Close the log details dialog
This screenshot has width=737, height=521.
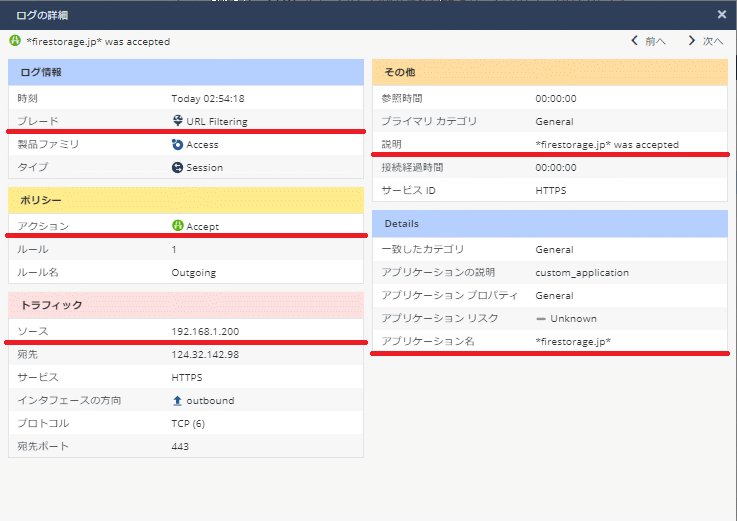point(722,14)
